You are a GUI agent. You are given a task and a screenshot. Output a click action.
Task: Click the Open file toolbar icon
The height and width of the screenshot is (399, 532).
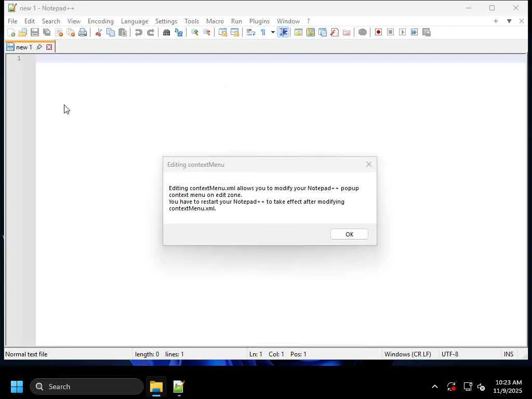pyautogui.click(x=23, y=32)
